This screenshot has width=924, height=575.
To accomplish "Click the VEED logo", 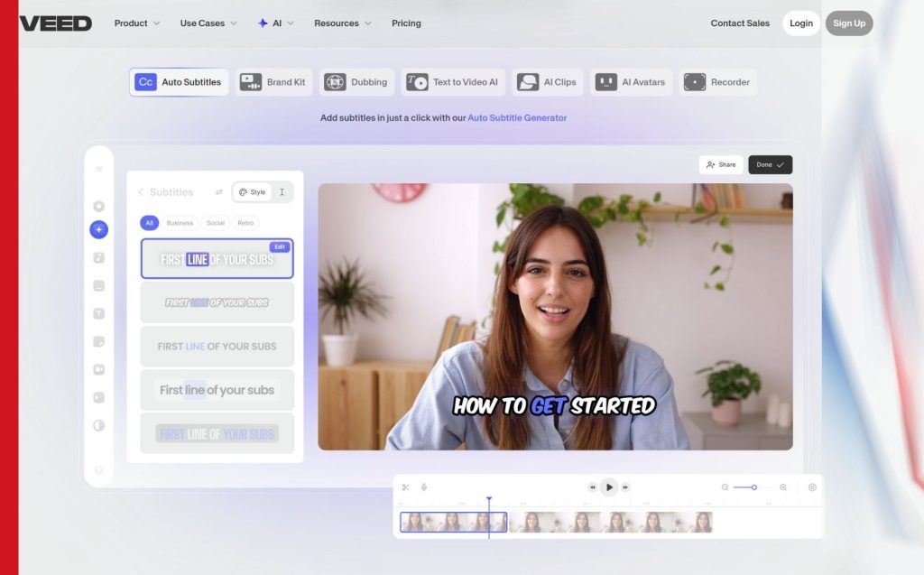I will [x=56, y=23].
